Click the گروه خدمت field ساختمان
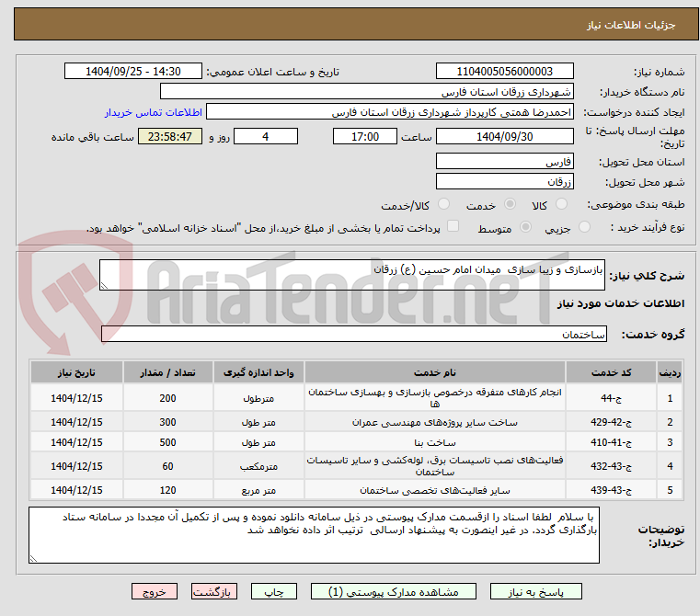700x616 pixels. 354,334
